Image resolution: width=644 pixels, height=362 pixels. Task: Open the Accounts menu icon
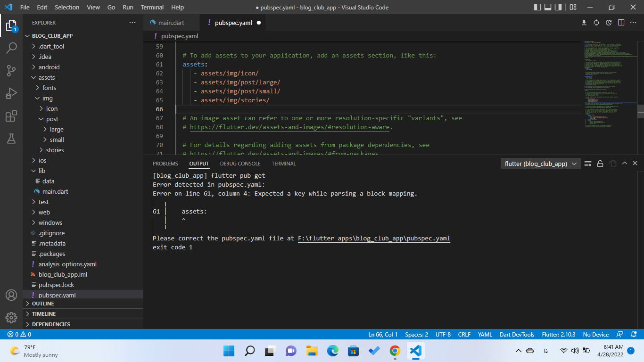coord(11,295)
